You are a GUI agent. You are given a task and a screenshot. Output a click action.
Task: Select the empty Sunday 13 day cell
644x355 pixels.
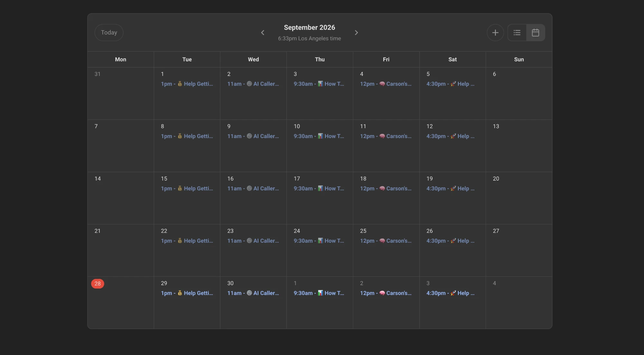pyautogui.click(x=519, y=146)
